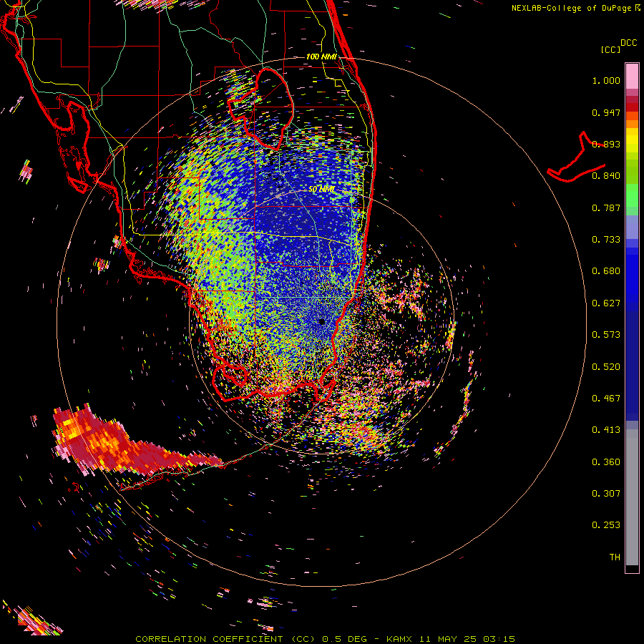644x644 pixels.
Task: Pick the lavender color bar segment
Action: [x=632, y=227]
